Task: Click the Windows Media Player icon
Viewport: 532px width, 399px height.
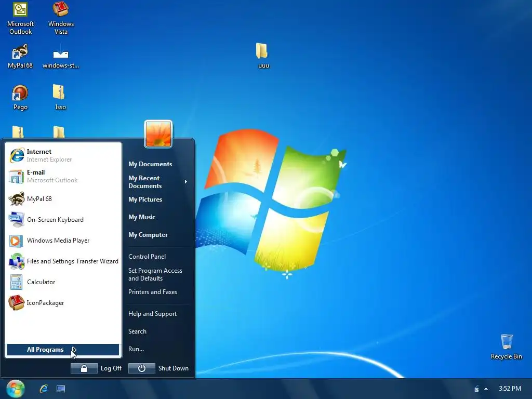Action: click(16, 241)
